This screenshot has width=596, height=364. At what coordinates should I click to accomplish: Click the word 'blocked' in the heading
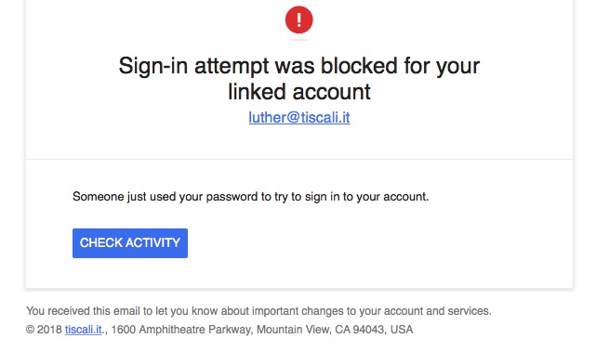[x=359, y=66]
